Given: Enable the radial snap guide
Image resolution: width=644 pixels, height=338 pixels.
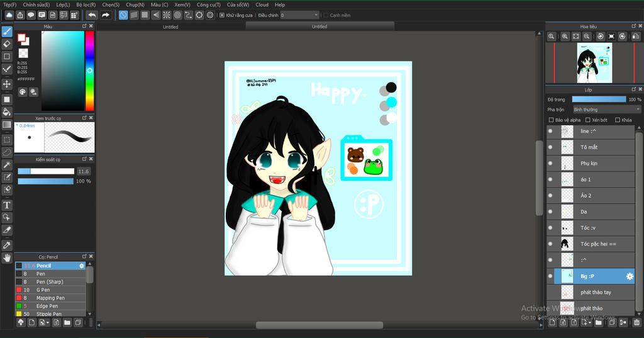Looking at the screenshot, I should [166, 15].
